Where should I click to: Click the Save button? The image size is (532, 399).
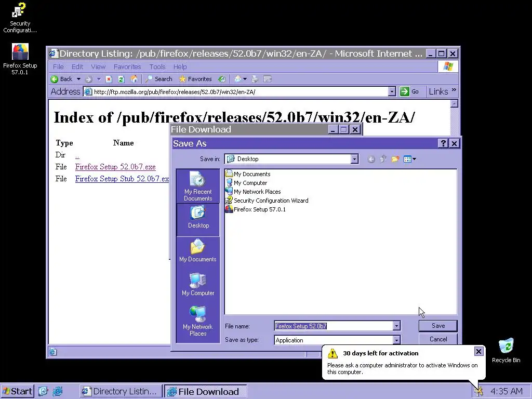[438, 326]
